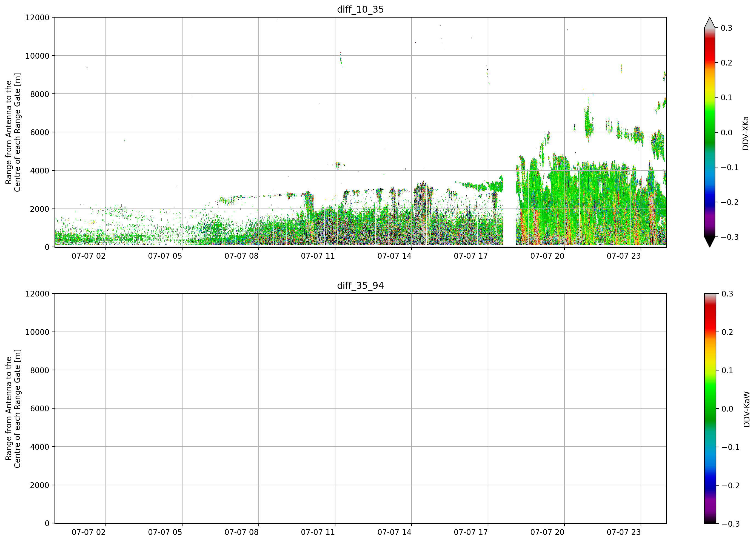Click the 0.3 tick on DDV-KaW colorbar

[727, 294]
